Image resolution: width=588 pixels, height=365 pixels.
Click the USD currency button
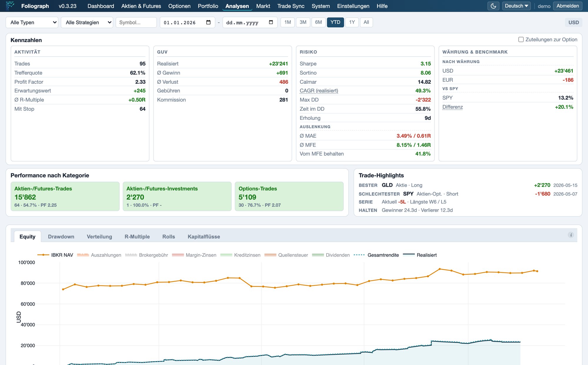pyautogui.click(x=574, y=22)
